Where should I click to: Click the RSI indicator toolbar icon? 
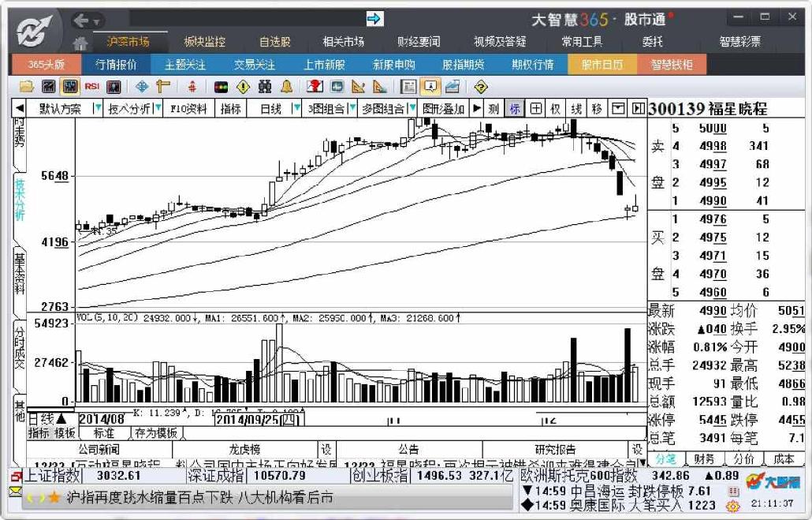[x=91, y=87]
